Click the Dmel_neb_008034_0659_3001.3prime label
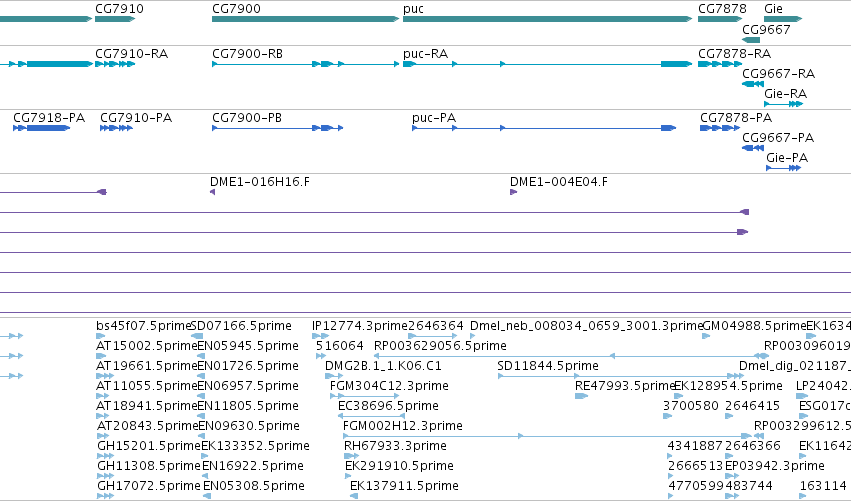This screenshot has height=501, width=851. coord(586,326)
